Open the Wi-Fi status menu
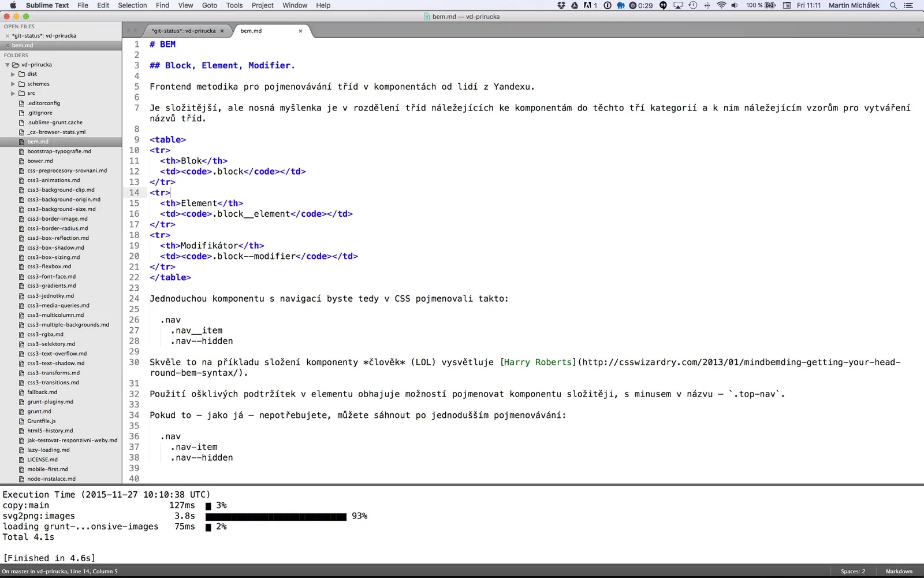924x578 pixels. [721, 5]
